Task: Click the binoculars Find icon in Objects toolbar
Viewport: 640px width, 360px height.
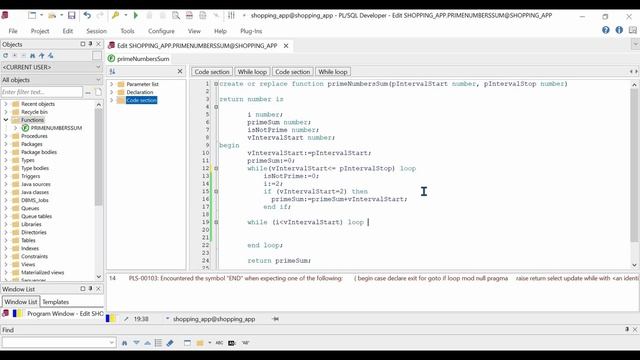Action: tap(33, 56)
